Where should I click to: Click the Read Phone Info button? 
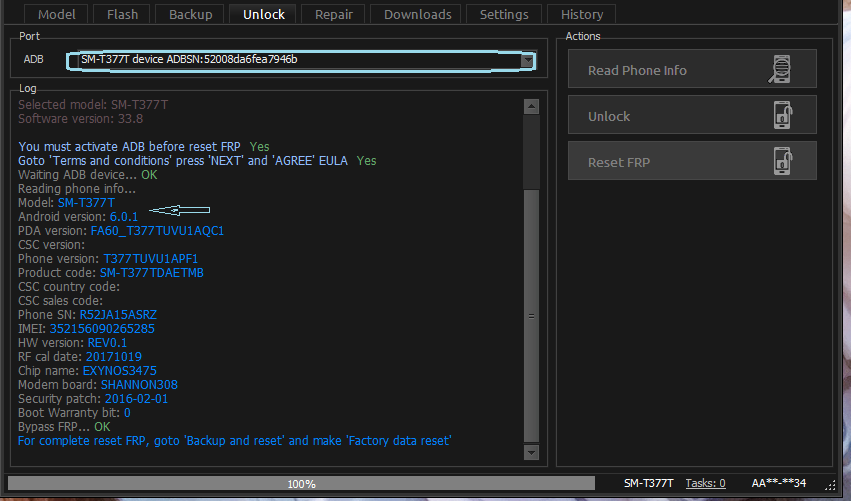[692, 68]
